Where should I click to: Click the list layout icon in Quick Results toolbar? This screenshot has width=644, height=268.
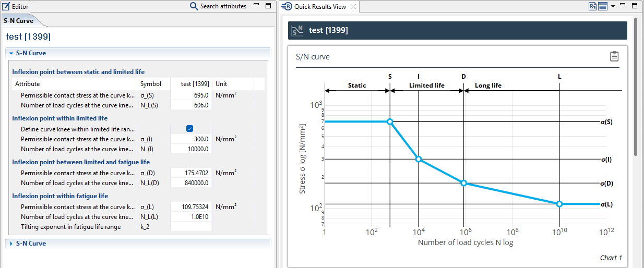(603, 6)
